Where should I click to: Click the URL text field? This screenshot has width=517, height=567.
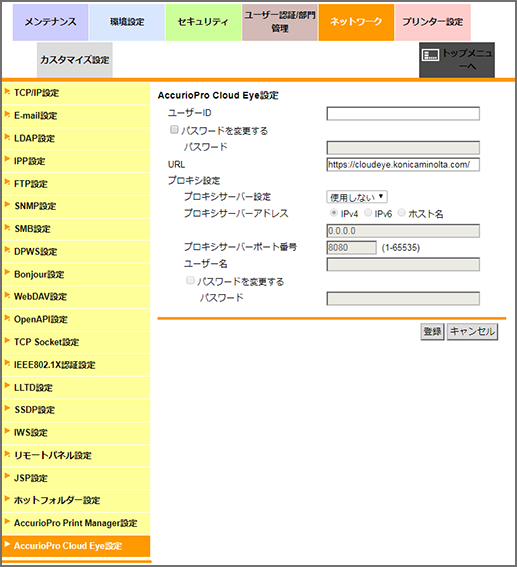tap(403, 165)
